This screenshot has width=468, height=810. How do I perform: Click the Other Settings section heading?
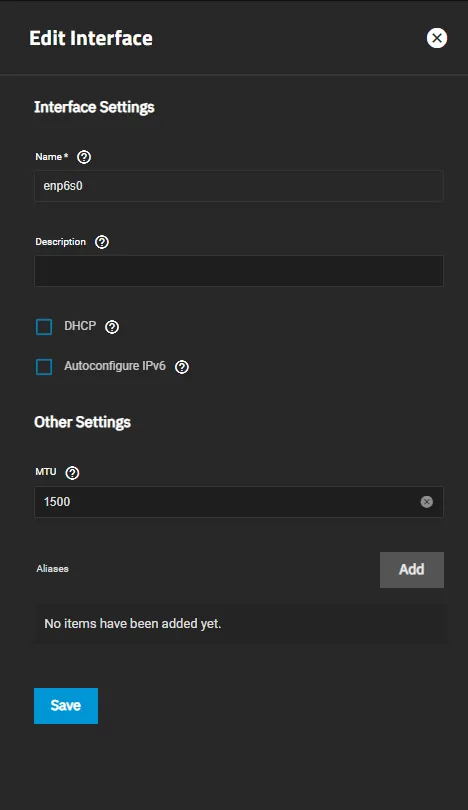tap(82, 422)
